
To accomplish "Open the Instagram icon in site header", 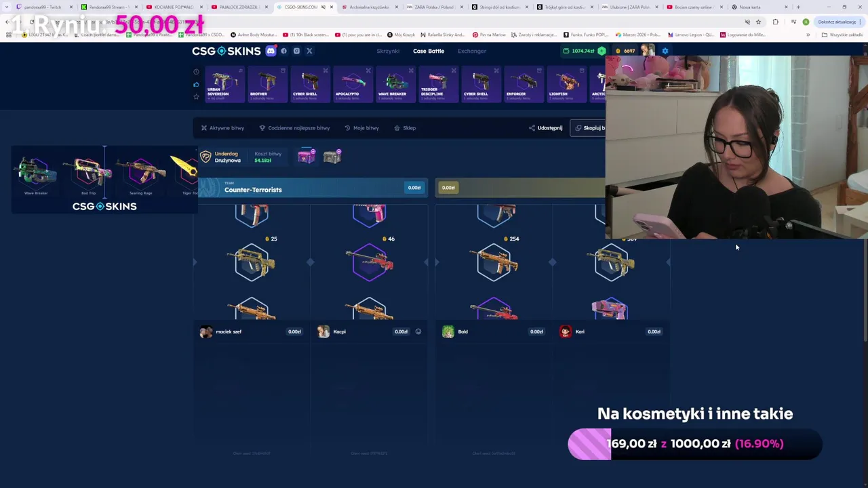I will 296,51.
